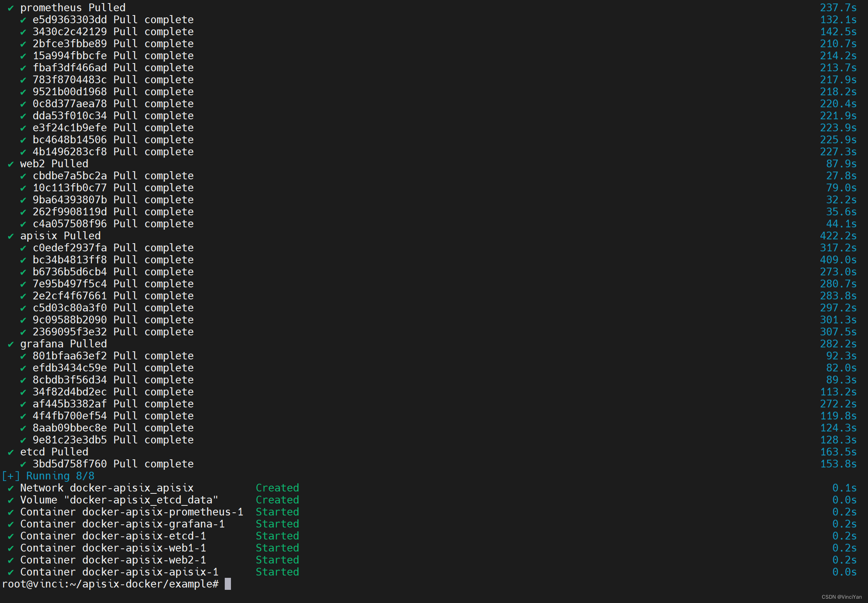
Task: Select layer hash 3bd5d758f760
Action: (x=70, y=464)
